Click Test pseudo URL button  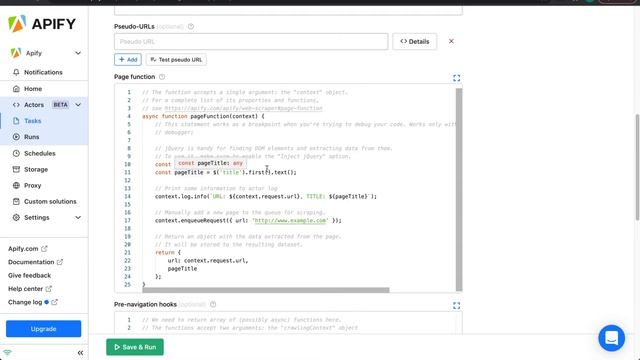click(x=176, y=60)
